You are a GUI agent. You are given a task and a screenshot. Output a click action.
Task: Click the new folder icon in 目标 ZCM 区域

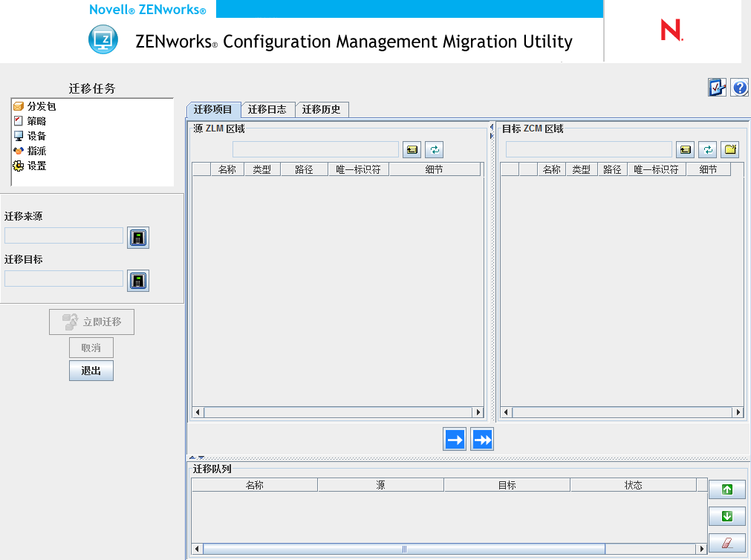coord(730,150)
